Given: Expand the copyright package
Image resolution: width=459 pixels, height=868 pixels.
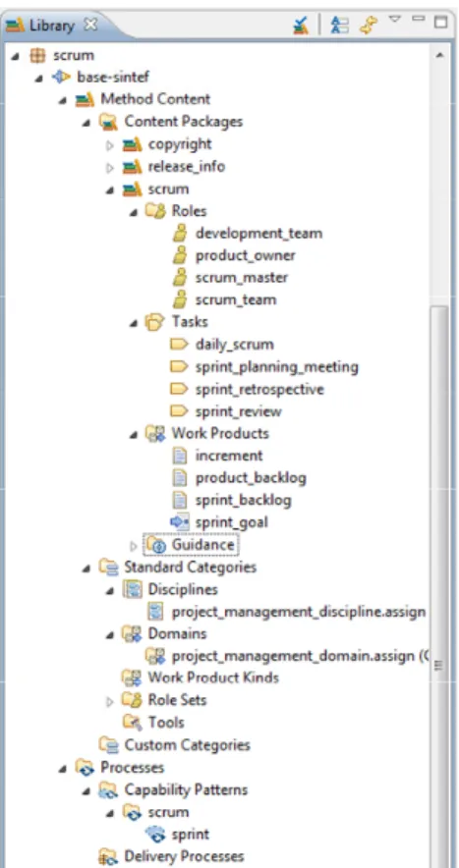Looking at the screenshot, I should [x=110, y=144].
